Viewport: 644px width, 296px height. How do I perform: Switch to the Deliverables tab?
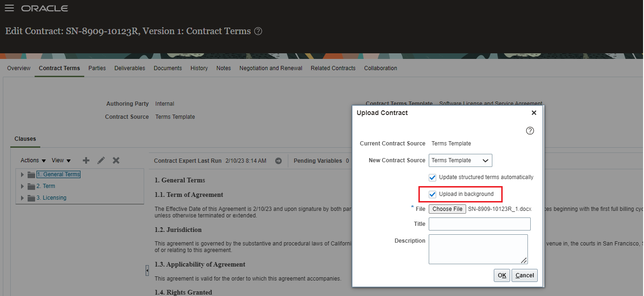[x=130, y=68]
